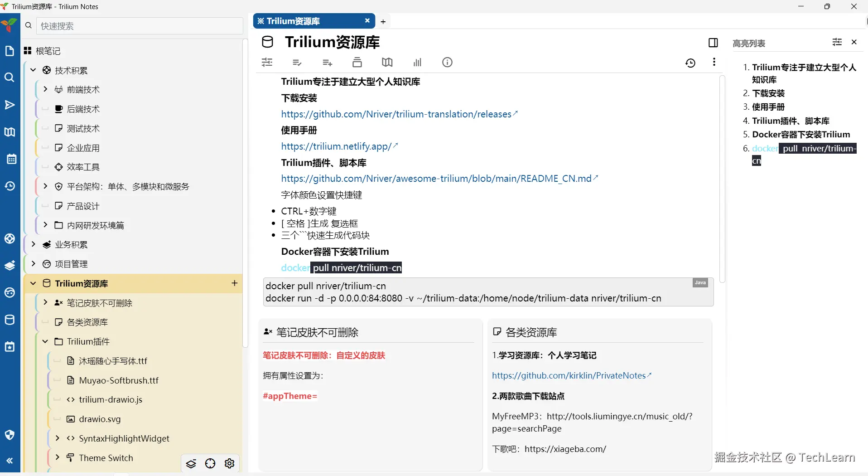Open the owned attributes ribbon tab
Screen dimensions: 868x476
point(327,63)
